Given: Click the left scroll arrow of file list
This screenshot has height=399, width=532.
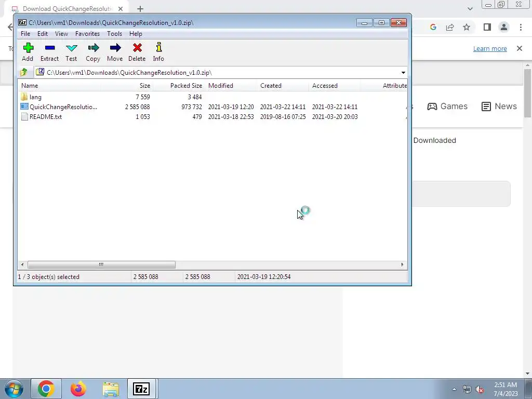Looking at the screenshot, I should [x=22, y=264].
